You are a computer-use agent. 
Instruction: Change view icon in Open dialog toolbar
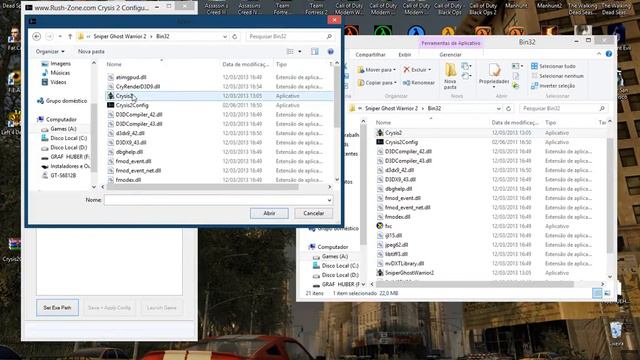290,51
